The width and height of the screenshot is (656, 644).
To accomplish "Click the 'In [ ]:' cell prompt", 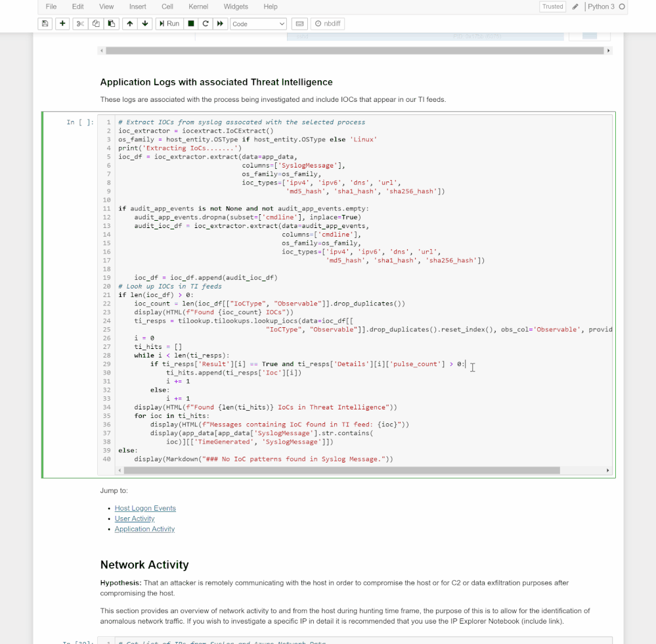I will point(80,122).
